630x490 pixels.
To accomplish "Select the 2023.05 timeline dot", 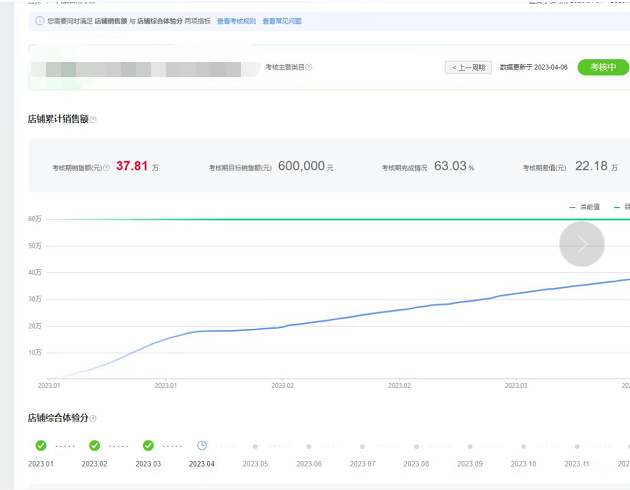I will 255,446.
